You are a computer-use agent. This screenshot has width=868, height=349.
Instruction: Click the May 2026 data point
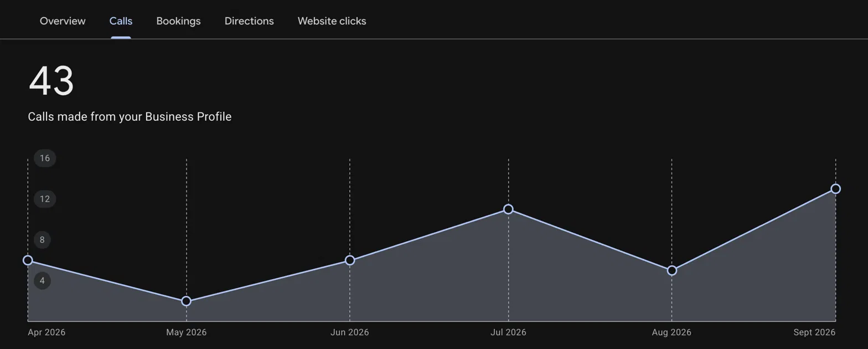(x=187, y=301)
